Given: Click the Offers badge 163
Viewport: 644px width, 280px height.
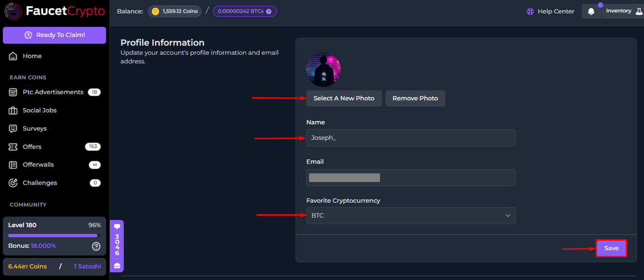Looking at the screenshot, I should point(93,146).
